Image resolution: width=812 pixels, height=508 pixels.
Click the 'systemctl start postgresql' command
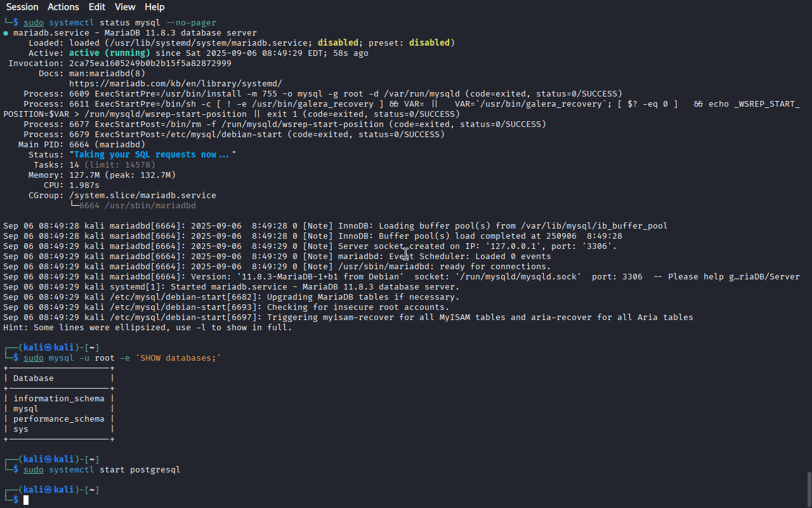click(x=115, y=470)
